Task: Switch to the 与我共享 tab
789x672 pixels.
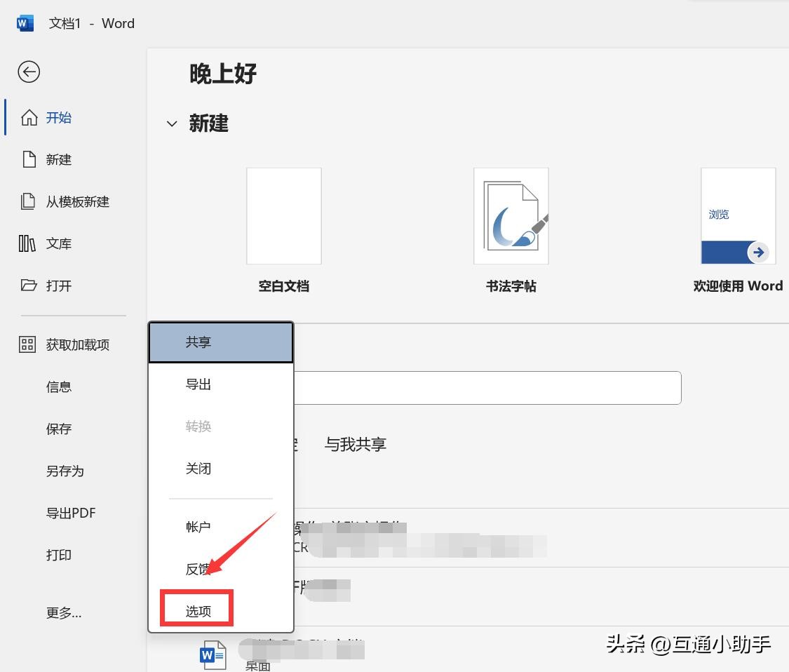Action: click(356, 445)
